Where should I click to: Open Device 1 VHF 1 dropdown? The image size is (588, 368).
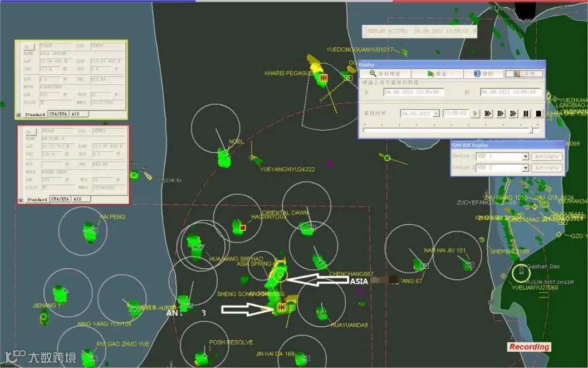[x=526, y=156]
